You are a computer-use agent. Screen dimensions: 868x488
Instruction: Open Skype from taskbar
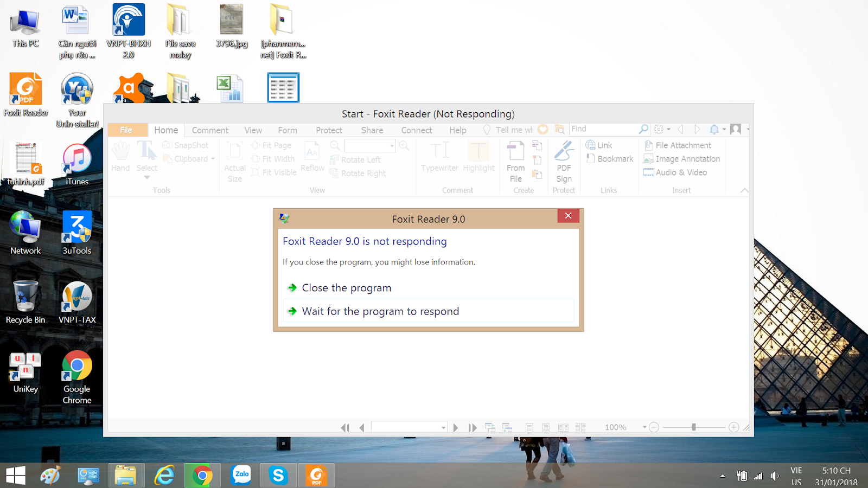(278, 476)
